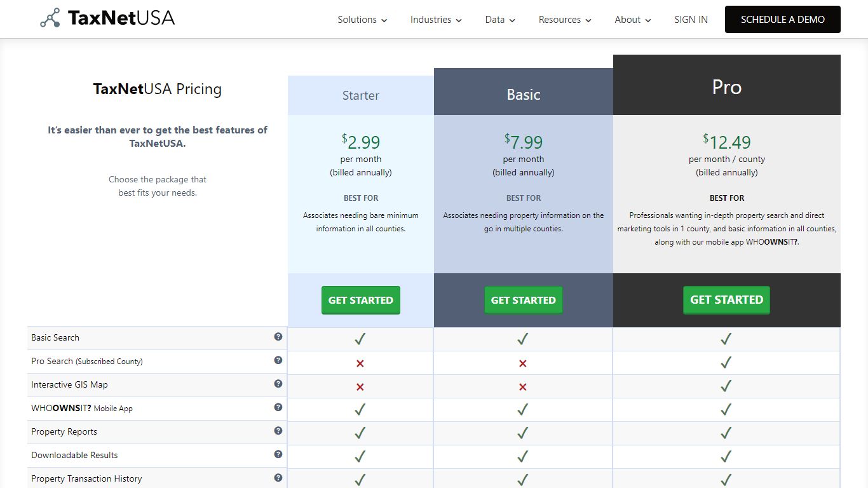The image size is (868, 488).
Task: Click the $12.49 Pro price
Action: pos(726,142)
